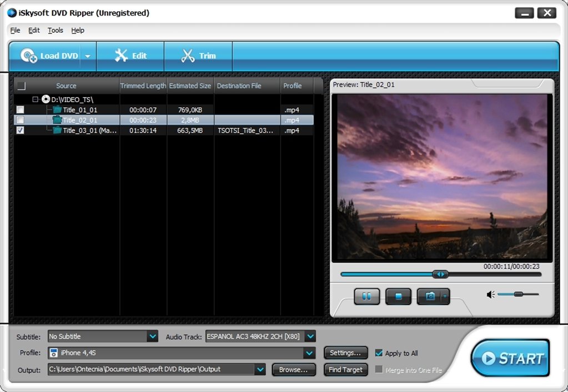Viewport: 568px width, 392px height.
Task: Start ripping with the START button
Action: click(x=510, y=358)
